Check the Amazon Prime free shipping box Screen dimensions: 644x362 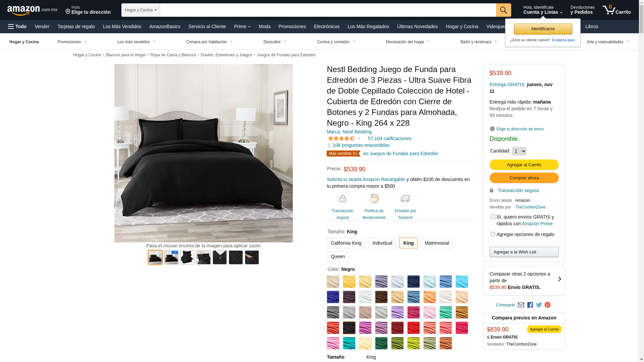pos(493,217)
